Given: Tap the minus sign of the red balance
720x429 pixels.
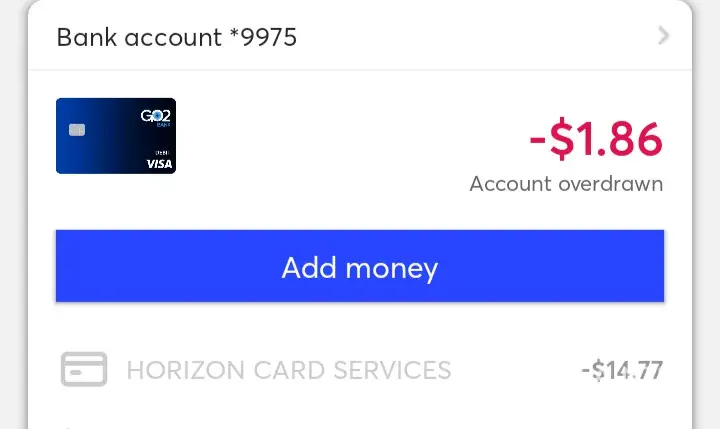Looking at the screenshot, I should tap(537, 140).
